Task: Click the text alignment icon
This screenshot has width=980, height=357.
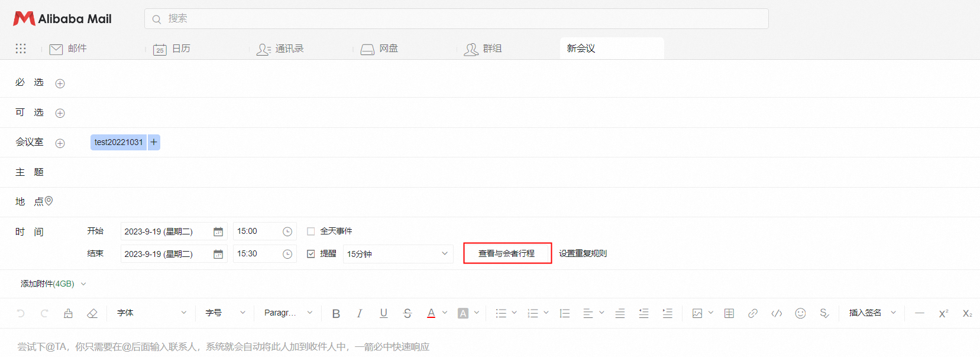Action: tap(588, 313)
